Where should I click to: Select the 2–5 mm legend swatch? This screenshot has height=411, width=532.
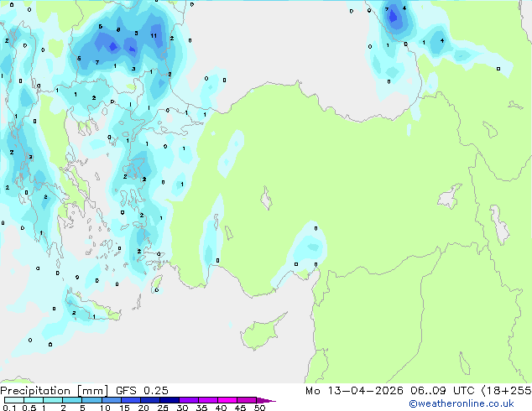click(72, 400)
